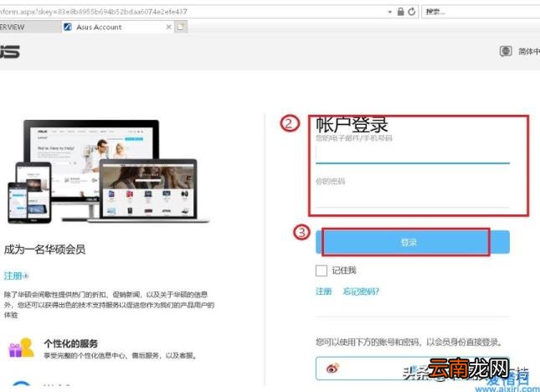Click the devices promotional image
Screen dimensions: 540x392
pyautogui.click(x=109, y=172)
